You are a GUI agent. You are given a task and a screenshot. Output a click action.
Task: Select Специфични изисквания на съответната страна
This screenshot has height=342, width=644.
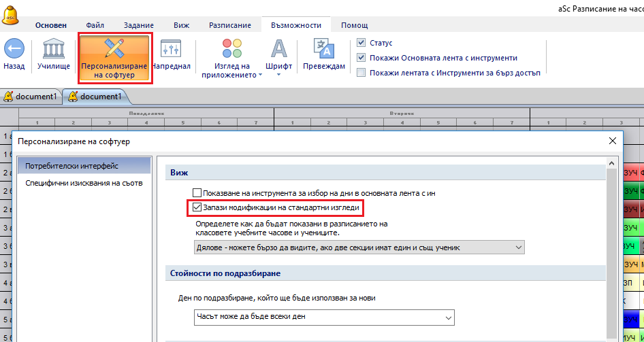click(84, 183)
